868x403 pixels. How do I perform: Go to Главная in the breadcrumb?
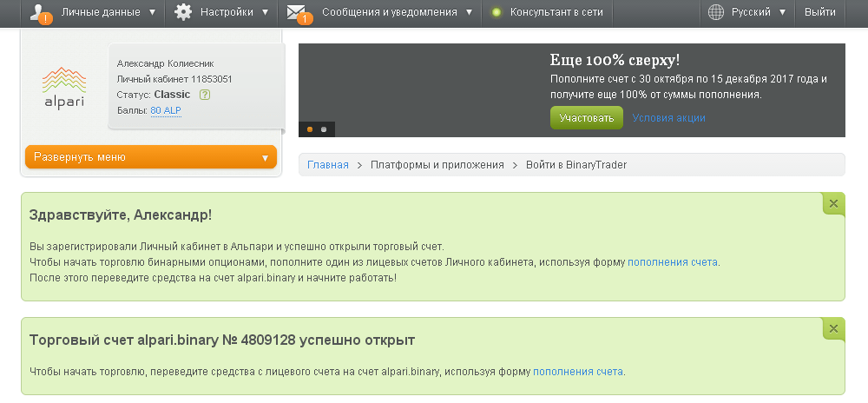click(x=327, y=164)
